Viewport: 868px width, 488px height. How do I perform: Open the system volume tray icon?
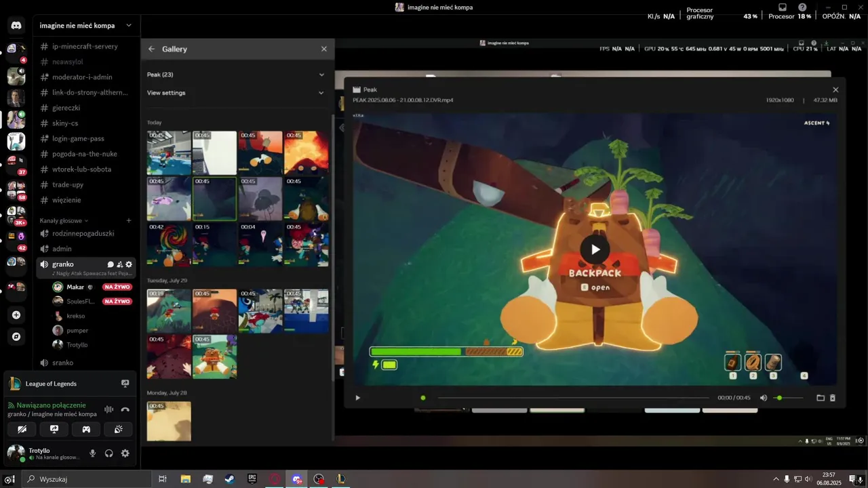click(x=808, y=479)
